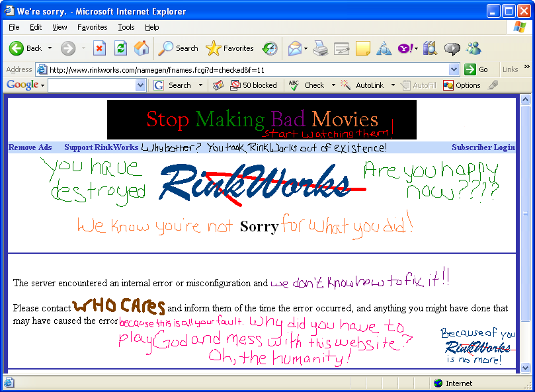
Task: Open the AutoLink dropdown arrow
Action: [393, 85]
